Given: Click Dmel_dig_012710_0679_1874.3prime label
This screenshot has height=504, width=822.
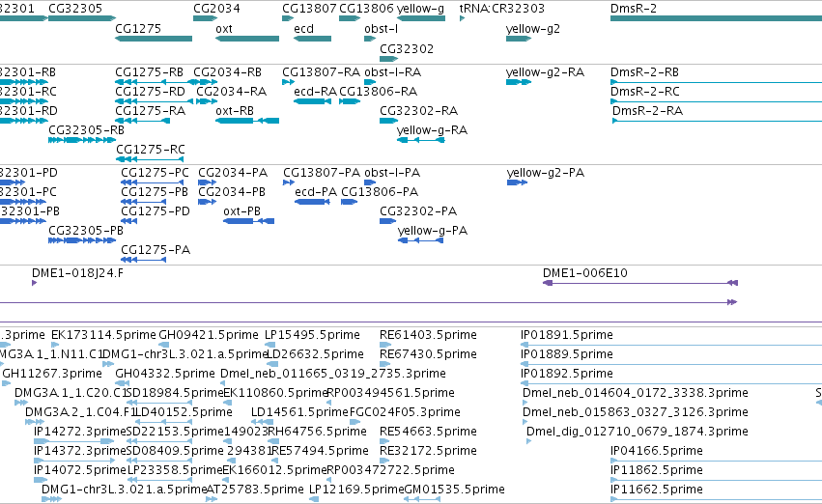Looking at the screenshot, I should coord(637,433).
